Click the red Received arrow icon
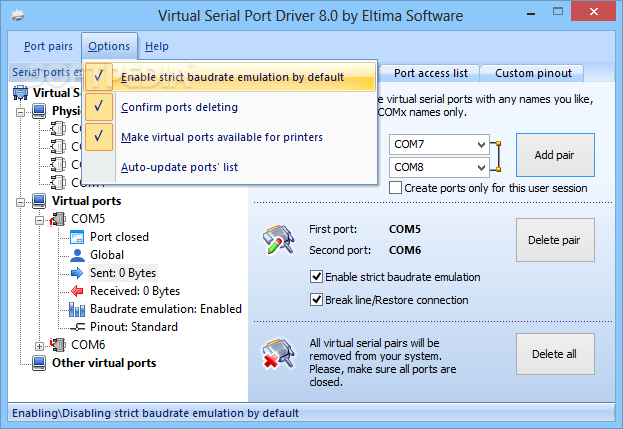623x429 pixels. point(77,291)
